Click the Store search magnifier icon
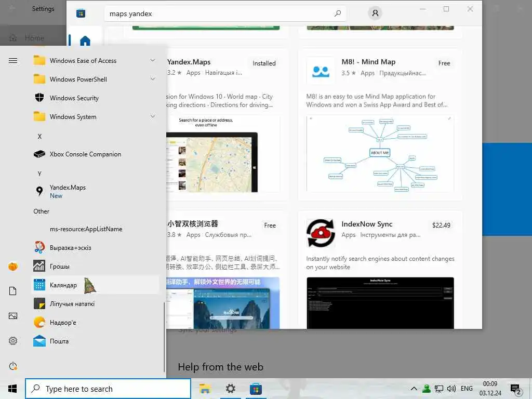 pyautogui.click(x=338, y=14)
